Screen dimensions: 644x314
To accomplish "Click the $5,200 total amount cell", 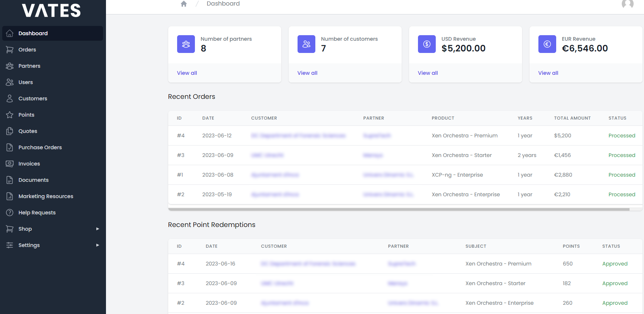I will (562, 136).
